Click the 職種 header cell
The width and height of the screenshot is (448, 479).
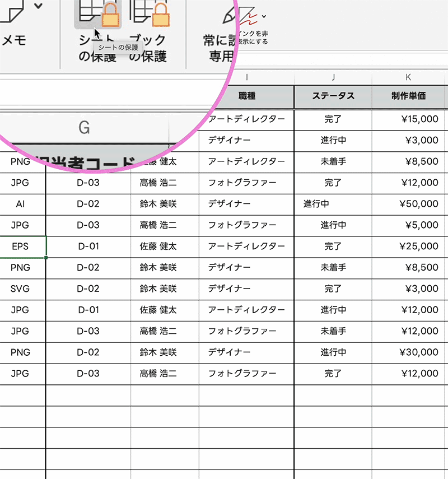coord(246,96)
